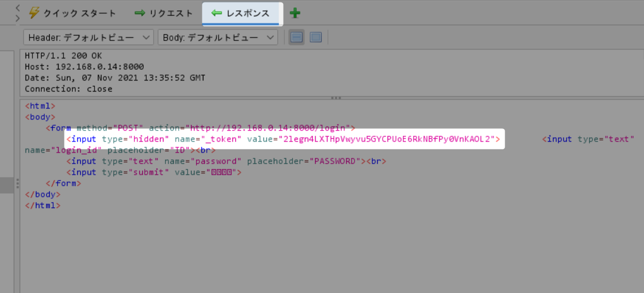Click the closing </html> tag
The height and width of the screenshot is (293, 644).
(x=42, y=205)
